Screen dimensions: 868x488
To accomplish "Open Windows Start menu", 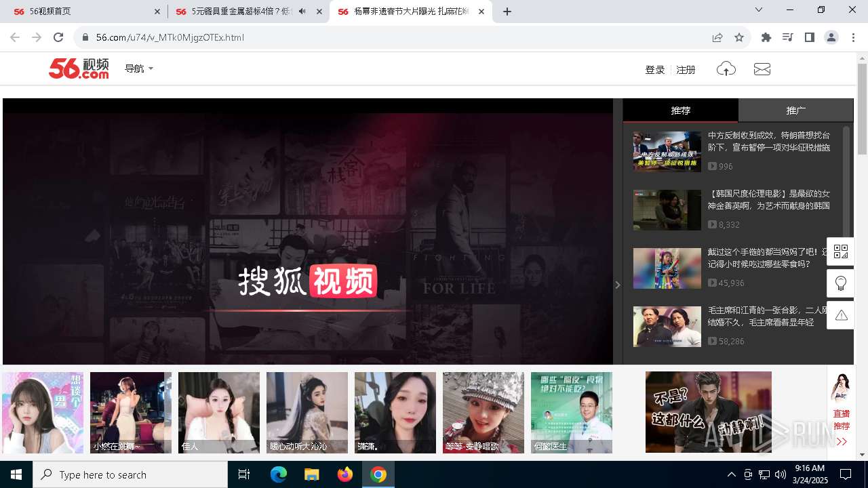I will pyautogui.click(x=16, y=474).
